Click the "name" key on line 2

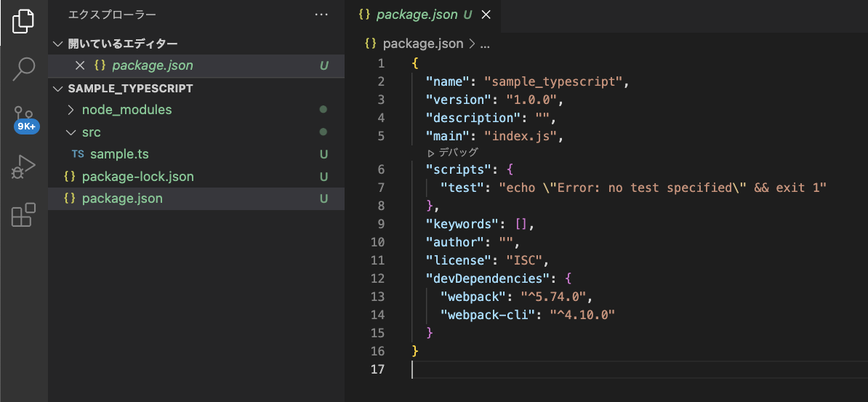coord(448,82)
